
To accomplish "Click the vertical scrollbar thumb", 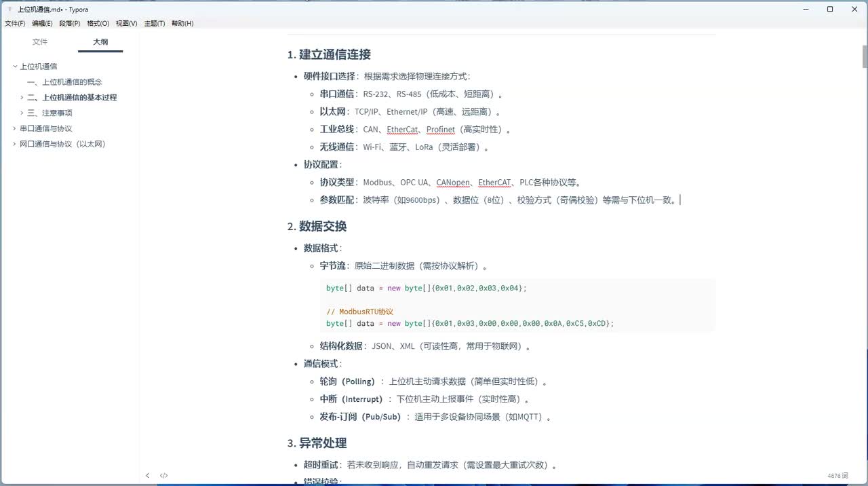I will click(865, 58).
